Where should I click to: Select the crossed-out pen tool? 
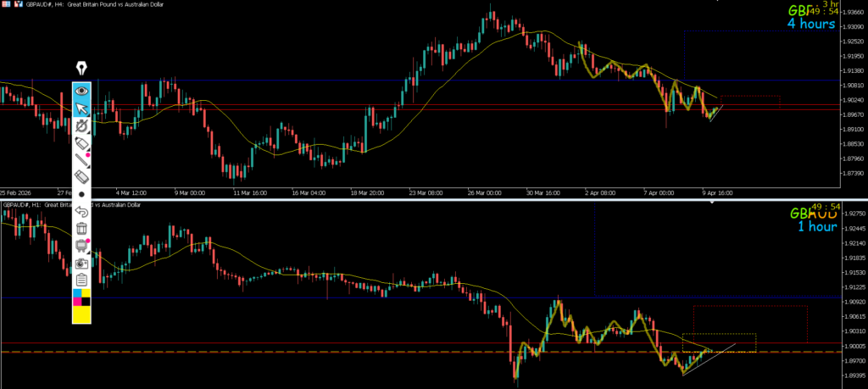coord(82,126)
